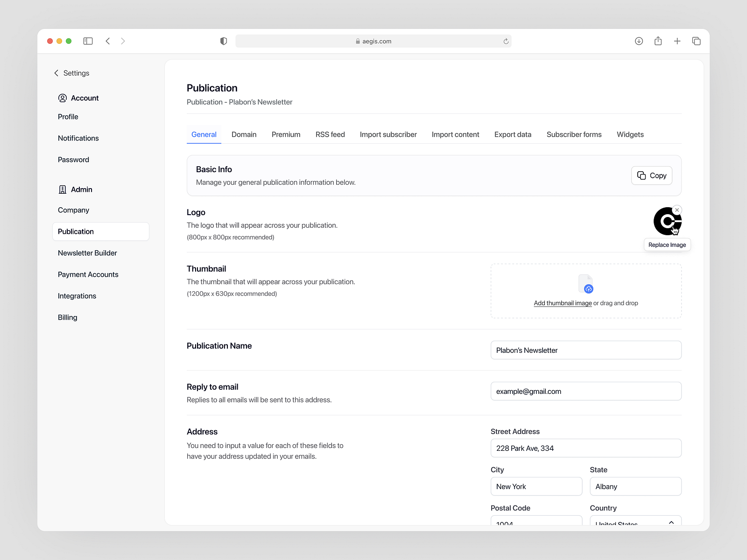Click the Admin building icon in the sidebar
747x560 pixels.
[63, 189]
